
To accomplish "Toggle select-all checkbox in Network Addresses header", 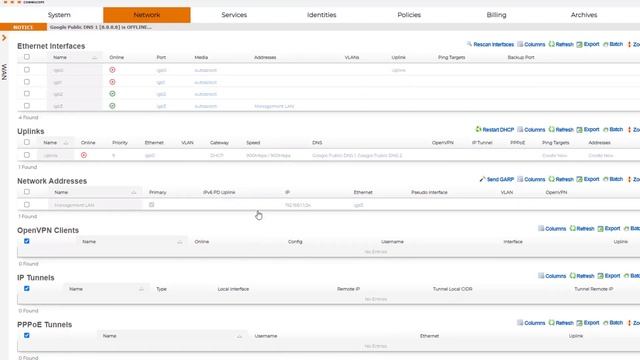I will pyautogui.click(x=27, y=192).
